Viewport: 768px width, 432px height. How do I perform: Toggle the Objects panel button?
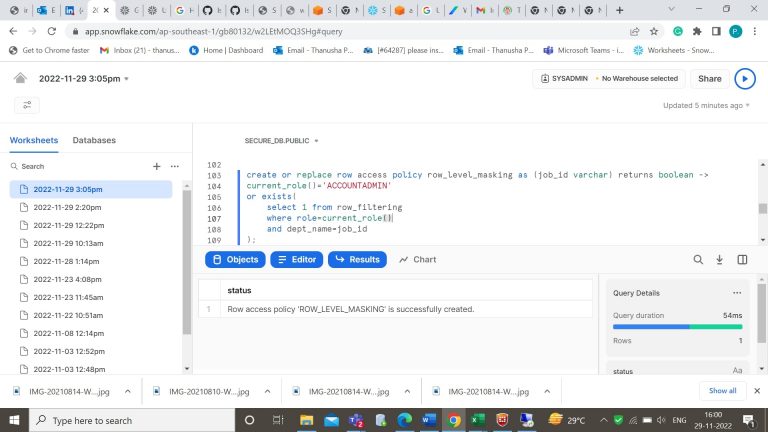235,260
